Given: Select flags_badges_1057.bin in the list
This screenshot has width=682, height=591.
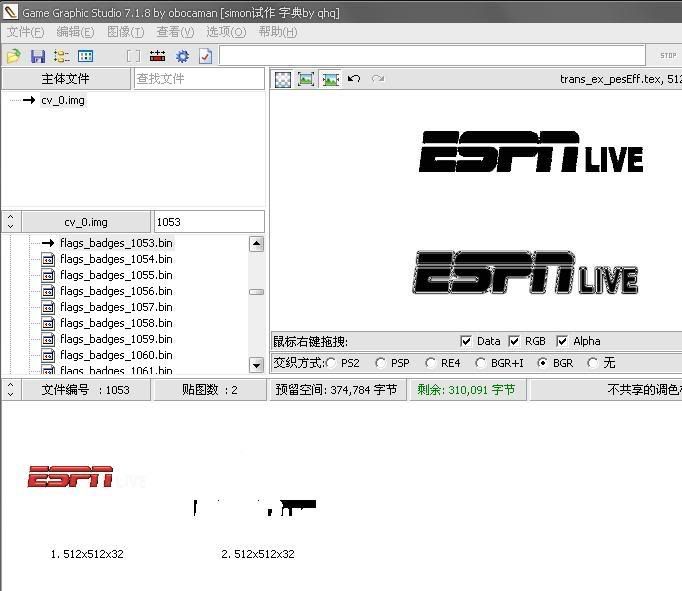Looking at the screenshot, I should [x=116, y=307].
